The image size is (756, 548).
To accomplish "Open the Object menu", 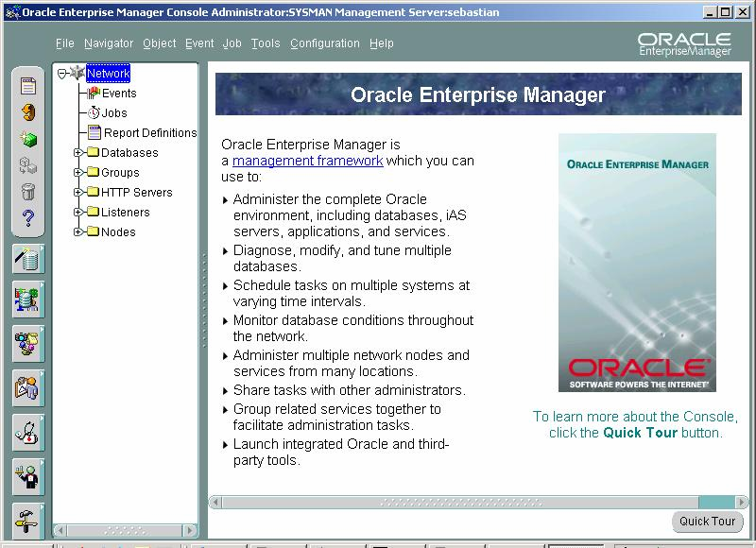I will (x=159, y=43).
